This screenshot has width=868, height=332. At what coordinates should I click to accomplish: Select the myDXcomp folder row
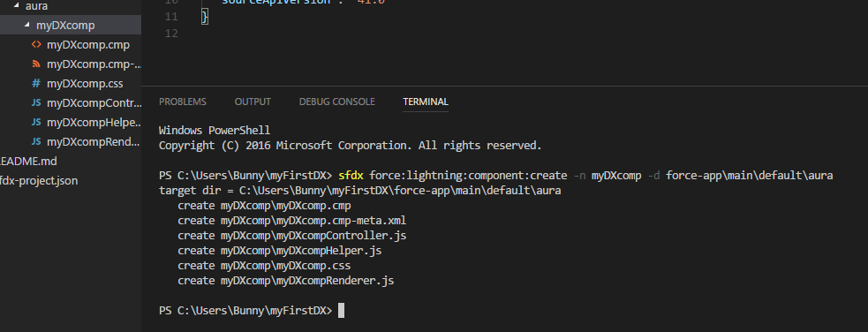(71, 26)
